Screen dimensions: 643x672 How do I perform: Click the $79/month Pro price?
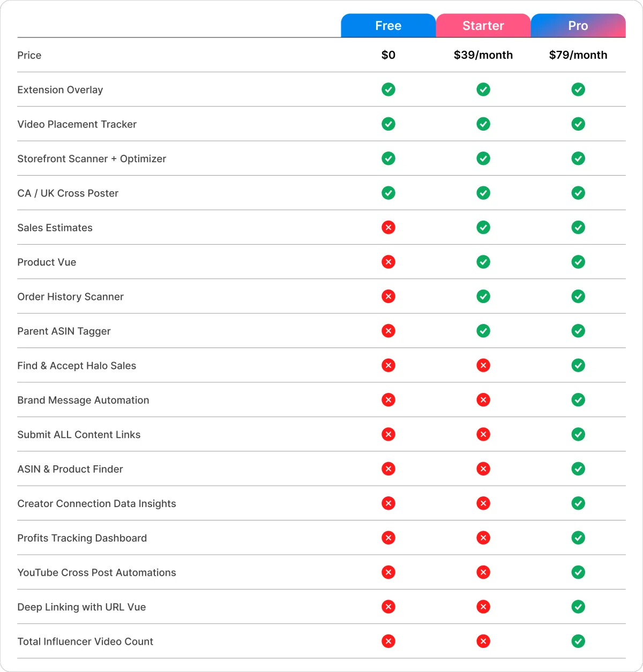[x=578, y=55]
